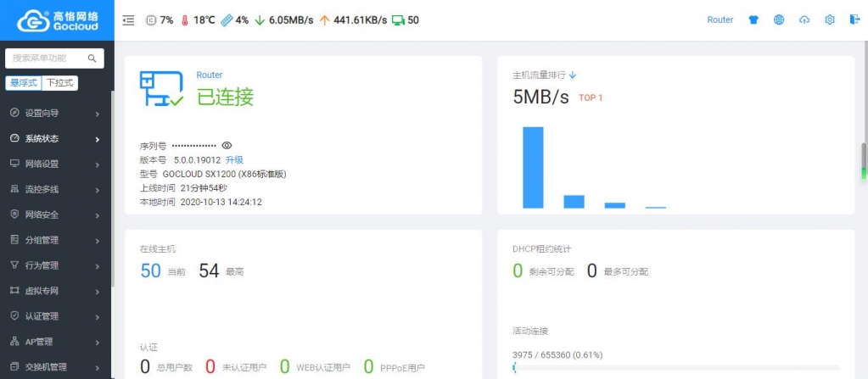This screenshot has width=868, height=379.
Task: Click the green monitor hosts icon
Action: 397,20
